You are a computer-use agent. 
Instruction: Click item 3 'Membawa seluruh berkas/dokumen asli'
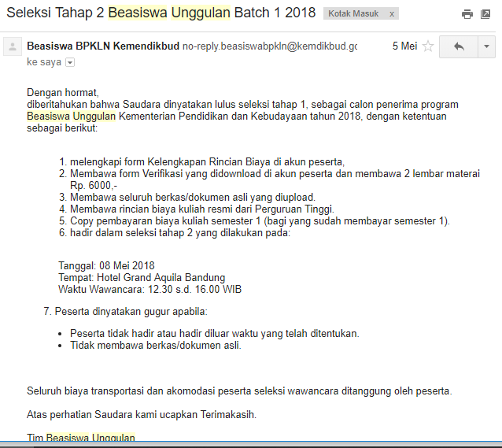[x=193, y=198]
